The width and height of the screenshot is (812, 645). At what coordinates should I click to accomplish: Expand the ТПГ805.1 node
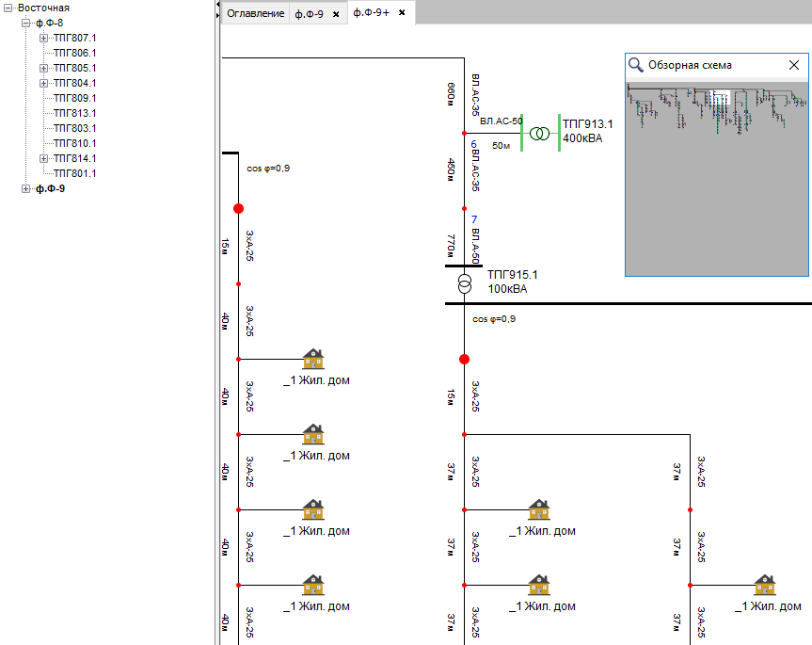tap(43, 68)
